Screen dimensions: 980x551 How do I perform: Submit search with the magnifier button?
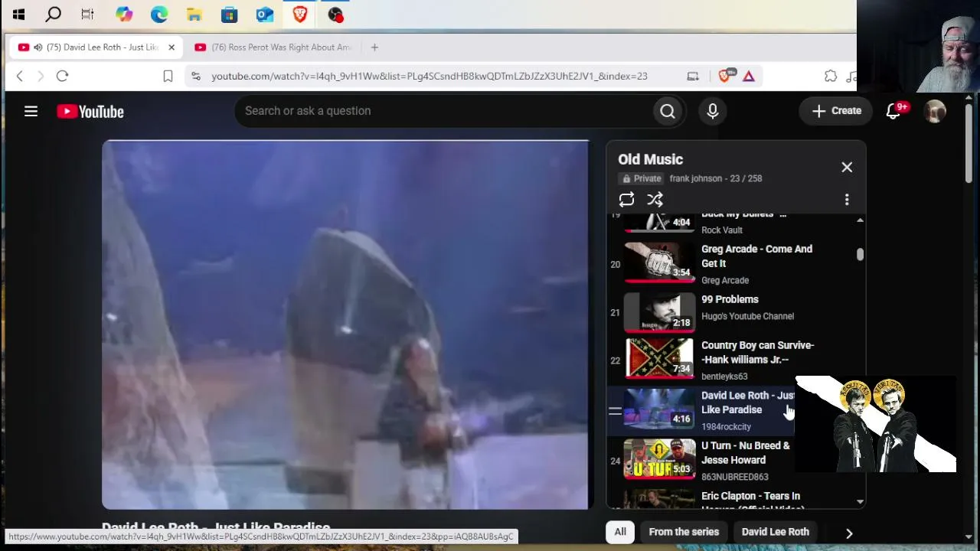[668, 111]
